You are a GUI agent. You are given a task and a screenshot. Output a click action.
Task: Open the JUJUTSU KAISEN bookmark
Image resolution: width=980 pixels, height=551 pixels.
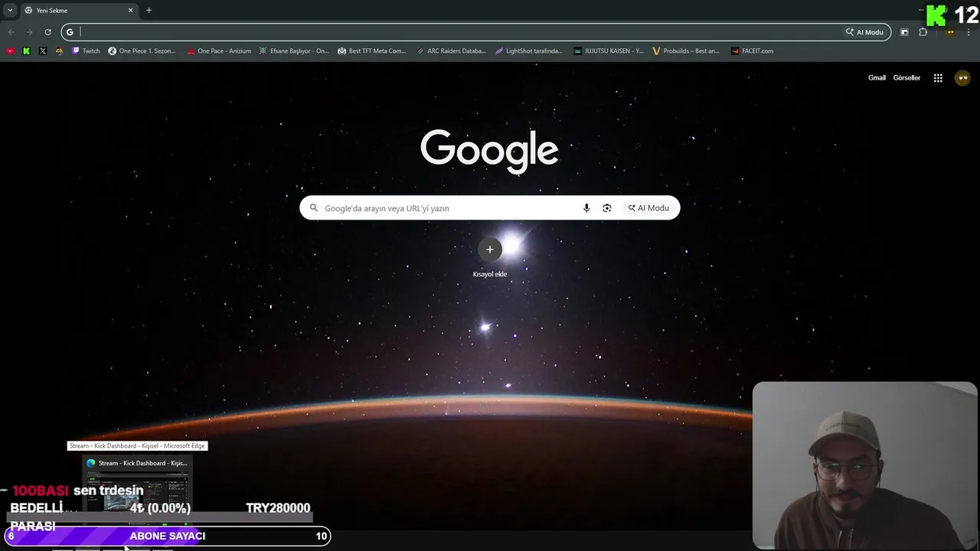[x=609, y=51]
